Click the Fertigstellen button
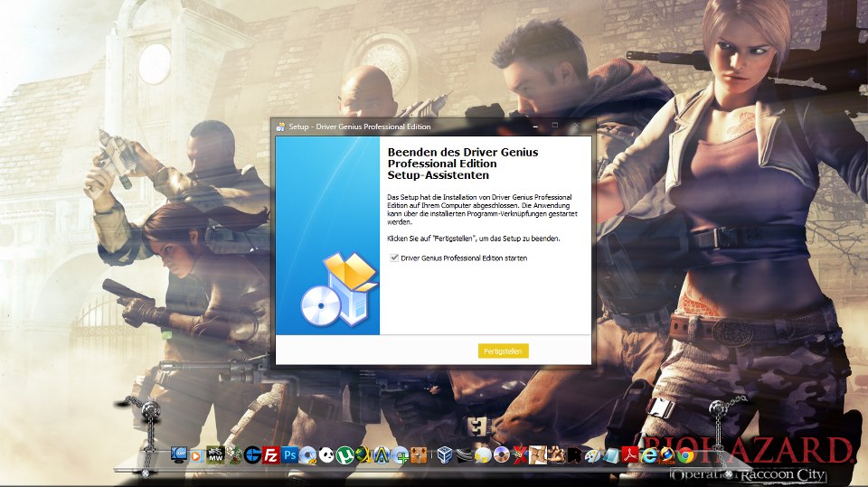 coord(504,351)
